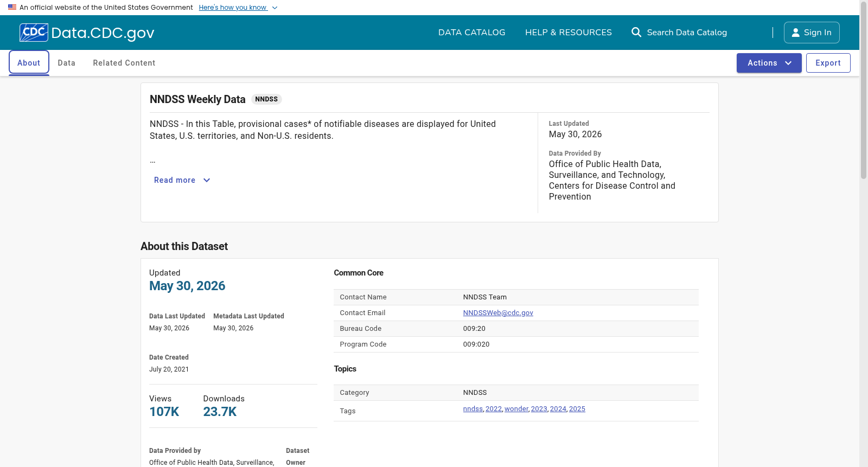
Task: Click the Export button
Action: tap(828, 63)
